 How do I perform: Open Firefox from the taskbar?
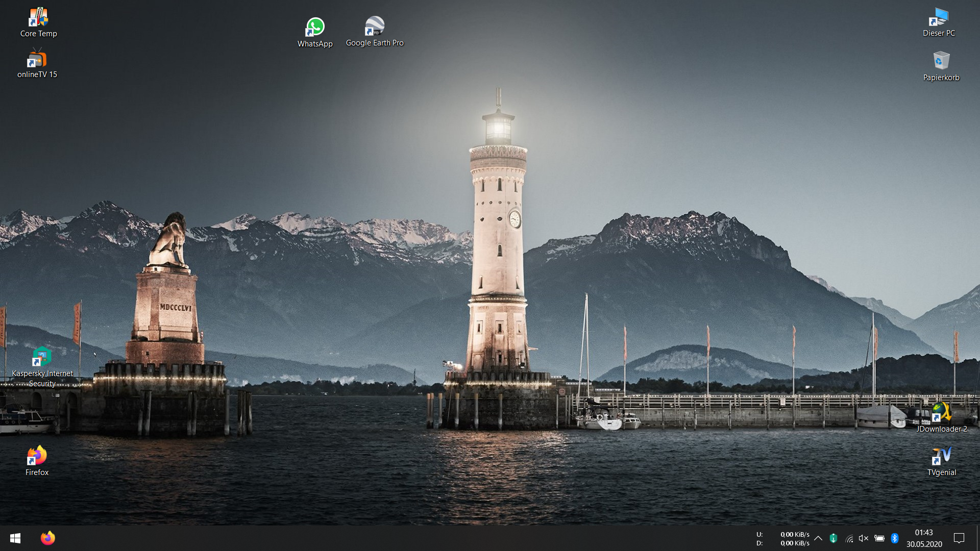click(48, 538)
